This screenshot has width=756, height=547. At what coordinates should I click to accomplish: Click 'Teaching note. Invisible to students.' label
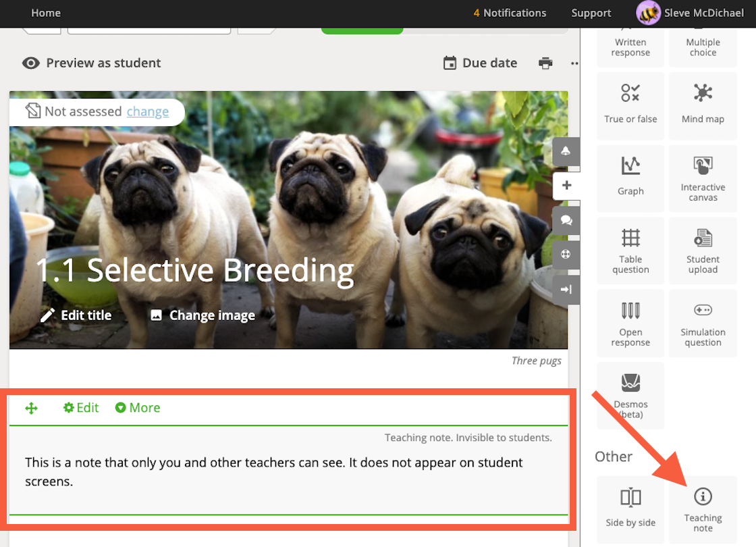[x=468, y=438]
